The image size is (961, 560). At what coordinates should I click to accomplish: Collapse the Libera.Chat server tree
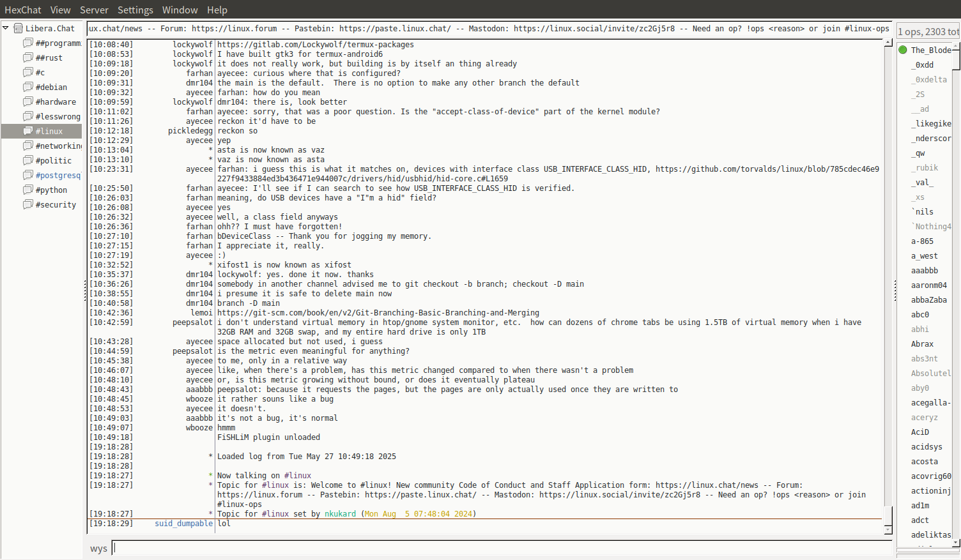(x=6, y=28)
